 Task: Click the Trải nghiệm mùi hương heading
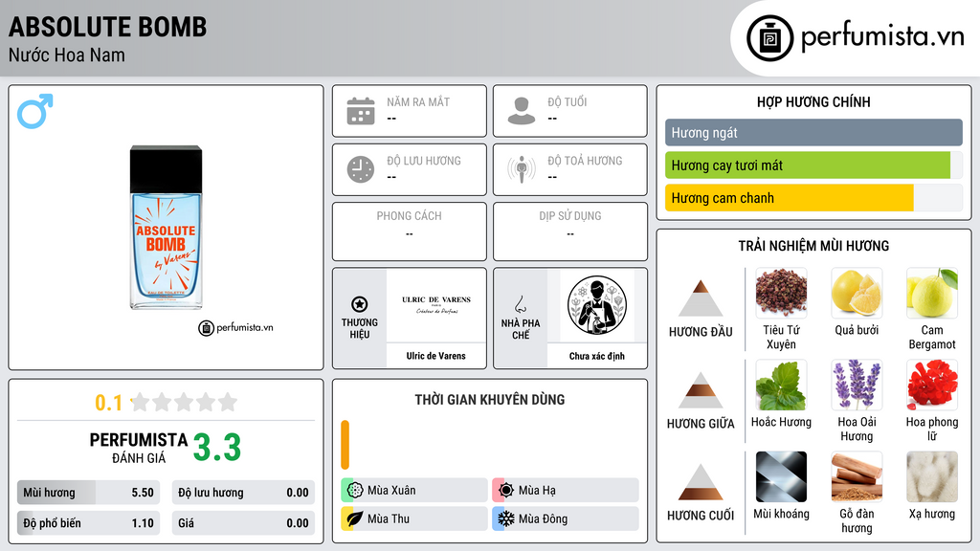click(x=813, y=246)
